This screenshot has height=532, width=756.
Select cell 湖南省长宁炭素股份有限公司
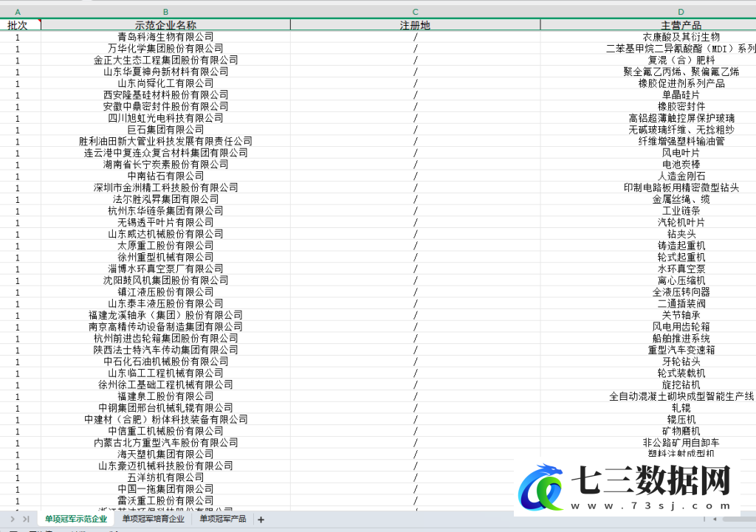point(165,165)
